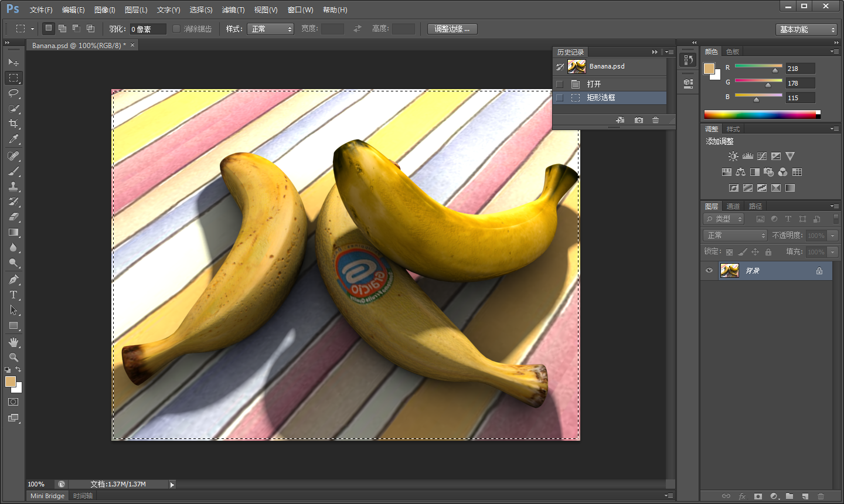Open status bar info arrow menu
This screenshot has width=844, height=504.
(172, 485)
